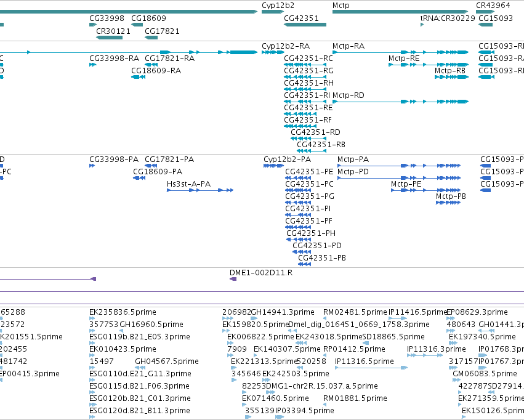Select the CG18609-RA transcript label
Screen dimensions: 524x420
tap(156, 71)
